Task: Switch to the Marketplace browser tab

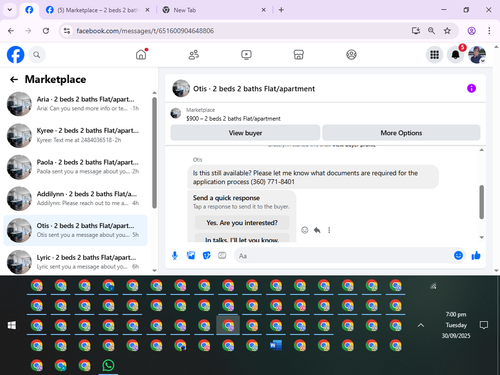Action: pyautogui.click(x=97, y=10)
